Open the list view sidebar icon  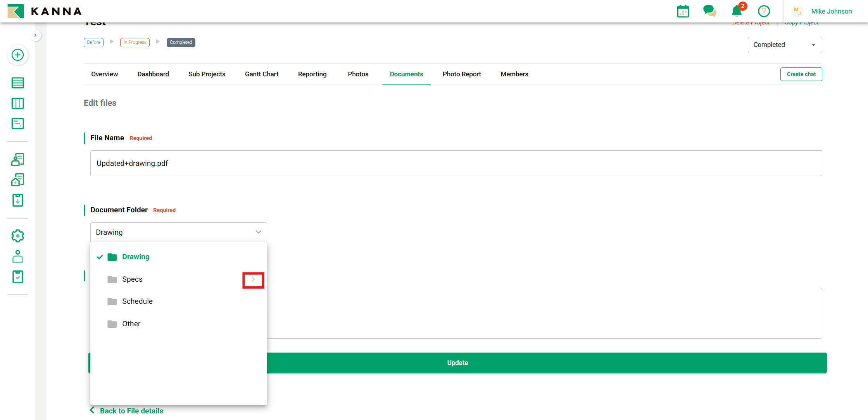(17, 83)
